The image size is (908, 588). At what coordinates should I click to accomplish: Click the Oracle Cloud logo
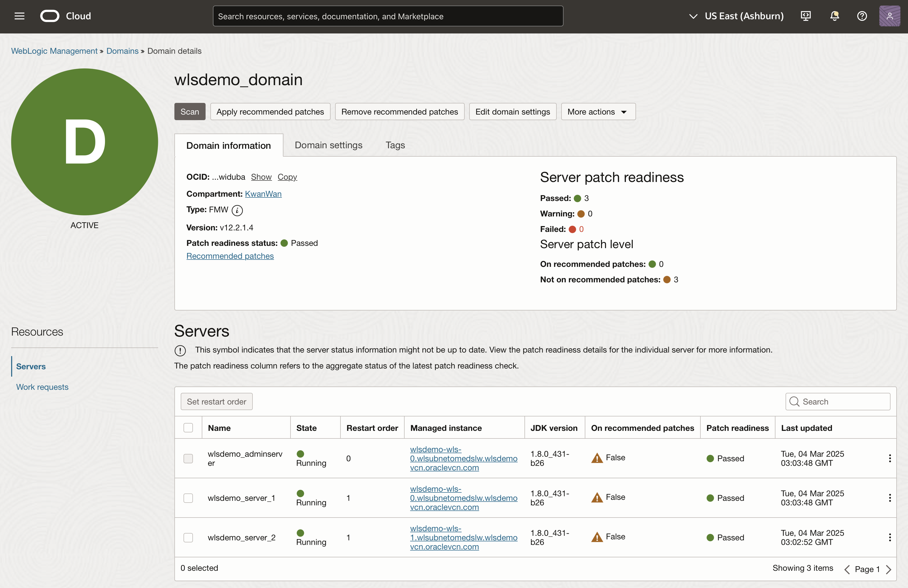tap(50, 16)
